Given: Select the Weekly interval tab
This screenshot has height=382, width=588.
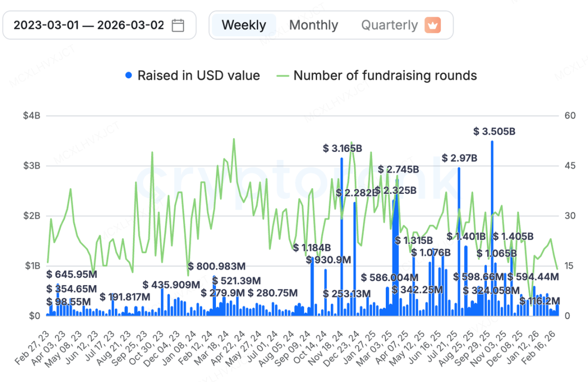Looking at the screenshot, I should click(x=243, y=25).
